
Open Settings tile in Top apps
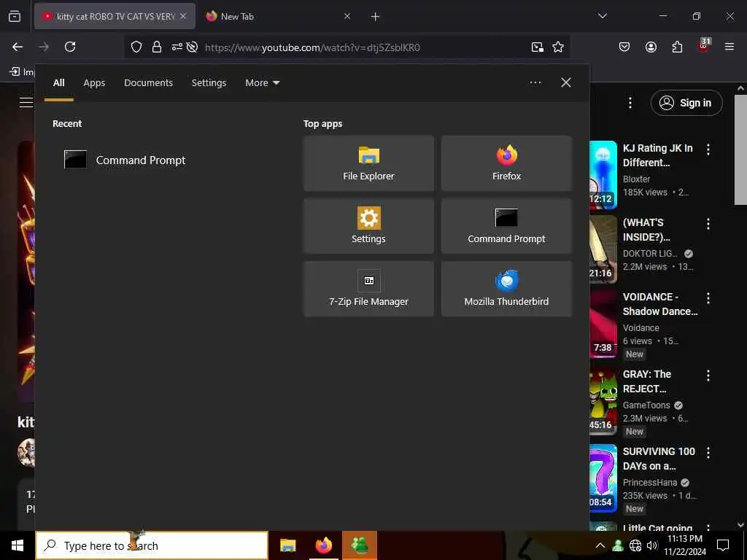click(368, 226)
